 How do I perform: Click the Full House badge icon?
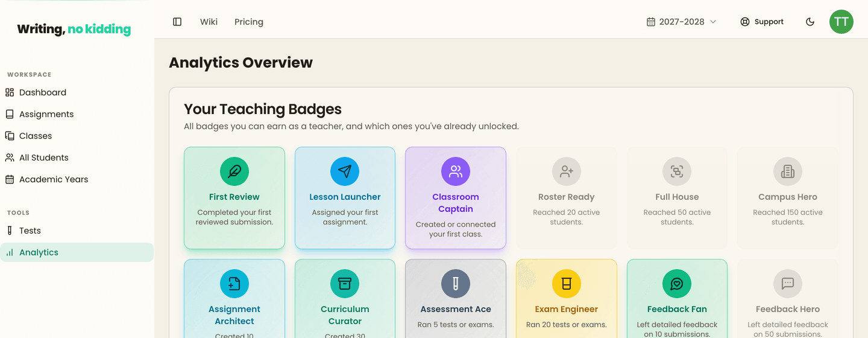click(x=677, y=171)
